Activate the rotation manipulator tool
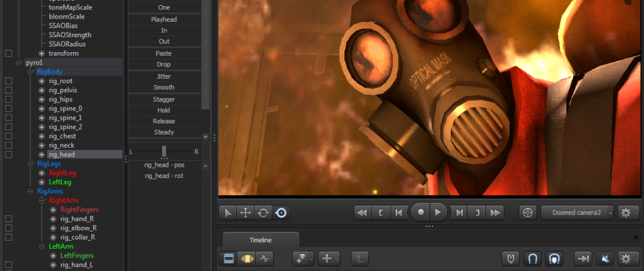Image resolution: width=644 pixels, height=271 pixels. click(x=263, y=213)
